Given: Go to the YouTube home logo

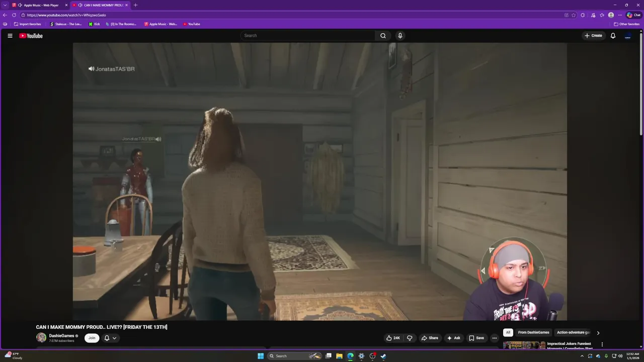Looking at the screenshot, I should (31, 36).
